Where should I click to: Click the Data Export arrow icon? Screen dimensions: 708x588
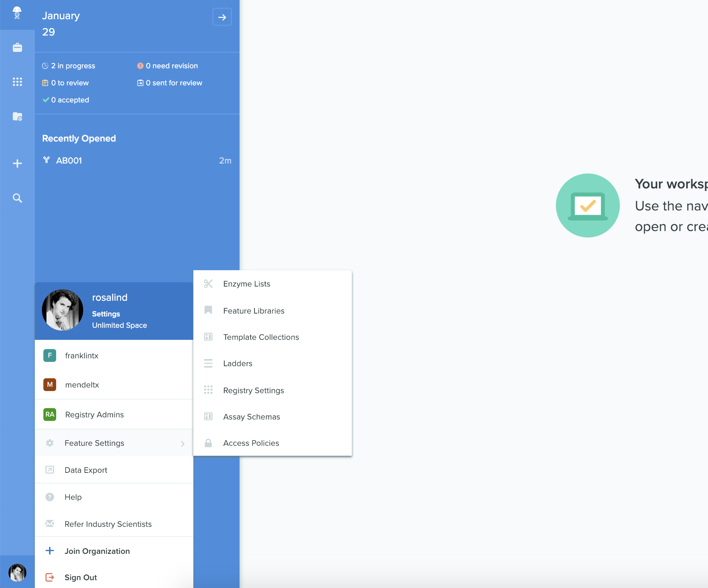pyautogui.click(x=50, y=470)
